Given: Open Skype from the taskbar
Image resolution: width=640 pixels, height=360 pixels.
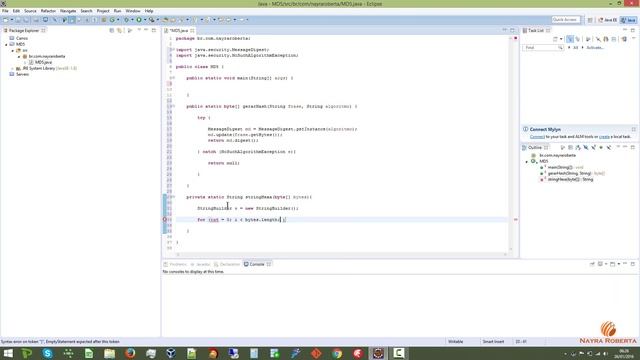Looking at the screenshot, I should (x=47, y=353).
